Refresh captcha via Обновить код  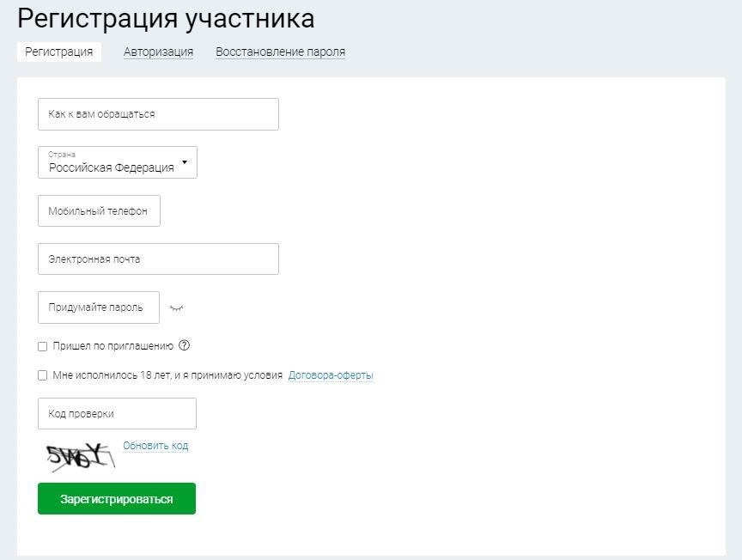pyautogui.click(x=155, y=446)
